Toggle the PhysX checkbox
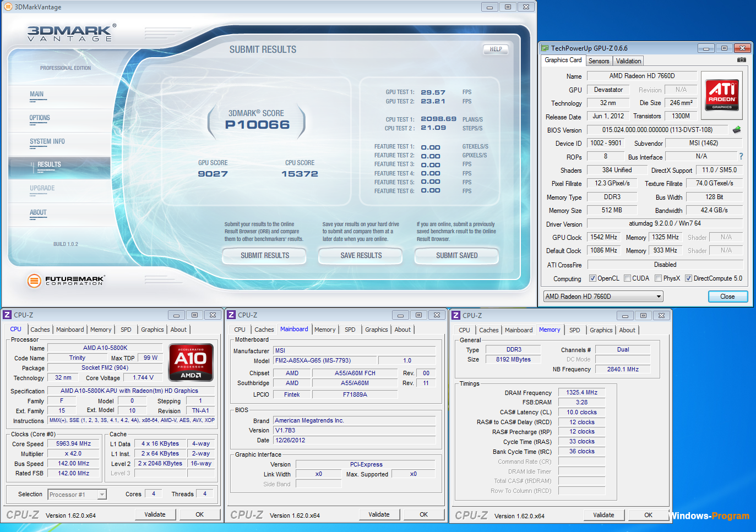756x532 pixels. [658, 278]
